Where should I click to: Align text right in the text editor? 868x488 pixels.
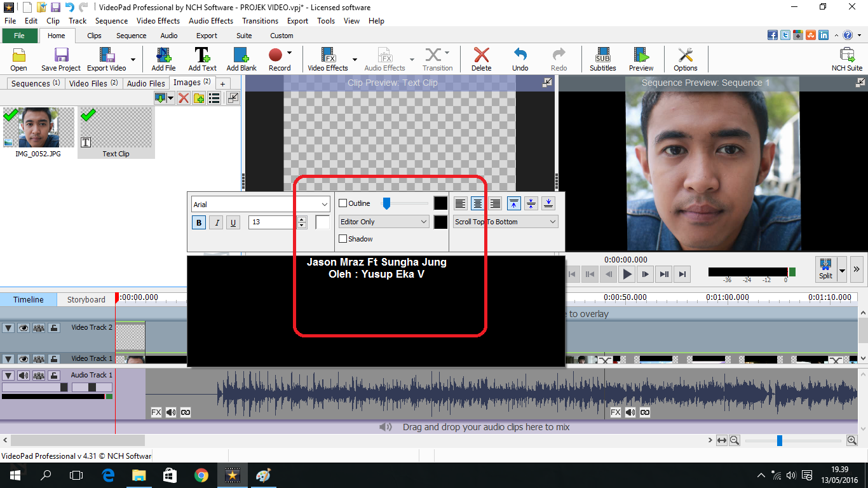[x=495, y=203]
